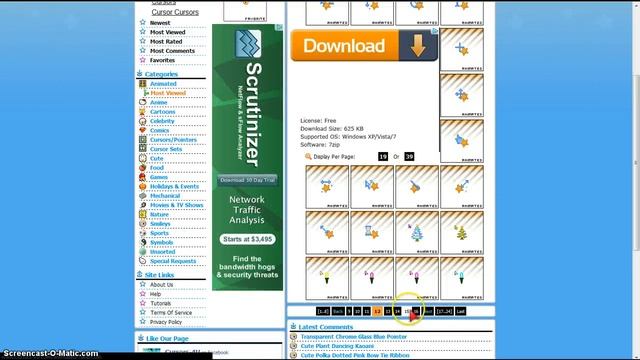Open the horizontal resize star cursor thumbnail
This screenshot has width=640, height=360.
[327, 187]
